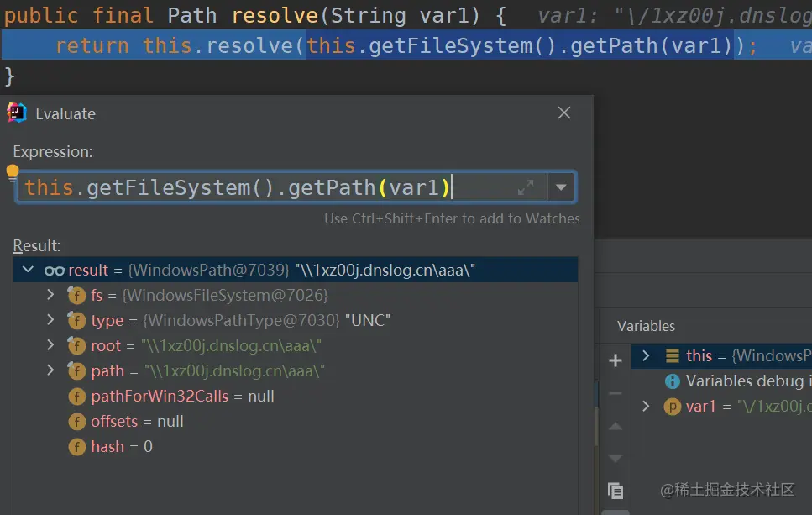Click the field icon next to root
This screenshot has width=812, height=515.
(76, 345)
